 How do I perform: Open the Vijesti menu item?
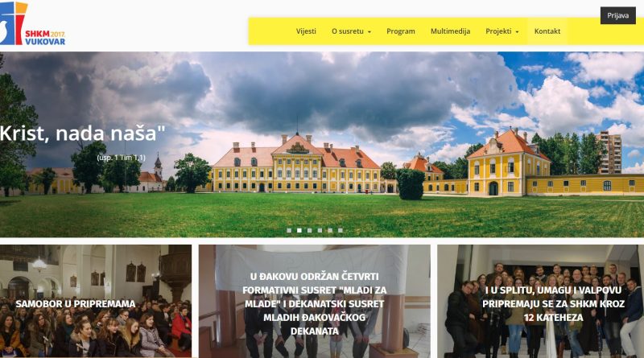tap(306, 31)
